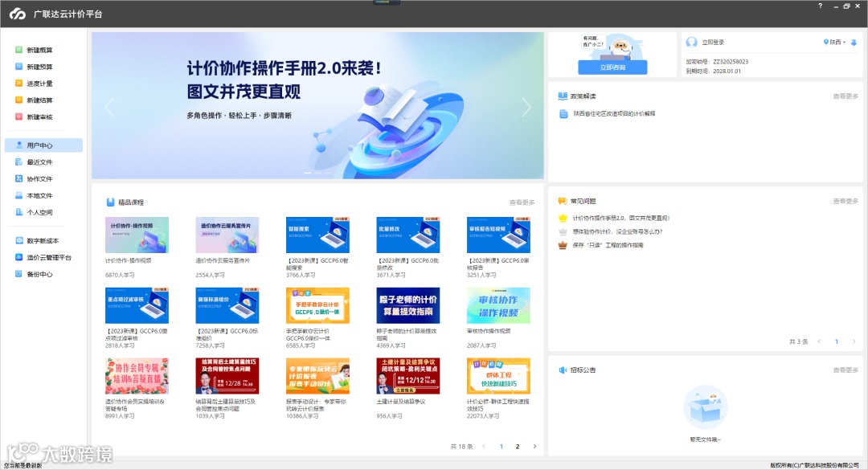This screenshot has height=470, width=868.
Task: Click the 招标公告 speaker icon
Action: (x=563, y=370)
